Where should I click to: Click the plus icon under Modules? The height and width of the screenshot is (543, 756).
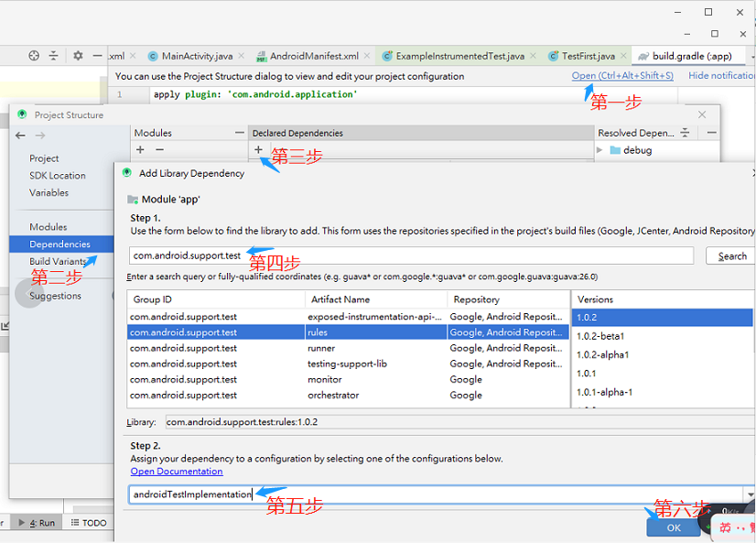click(x=138, y=149)
